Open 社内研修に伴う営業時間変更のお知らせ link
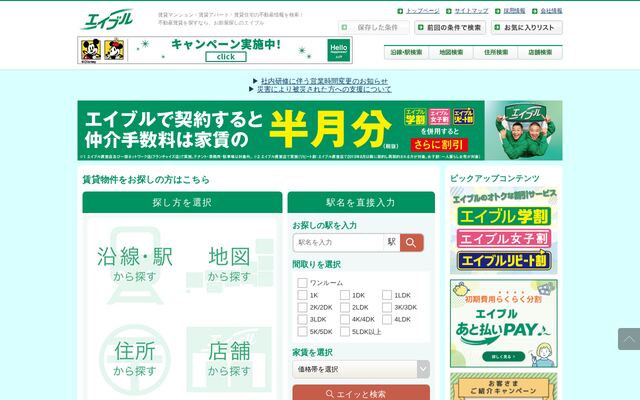Viewport: 640px width, 400px height. coord(324,81)
